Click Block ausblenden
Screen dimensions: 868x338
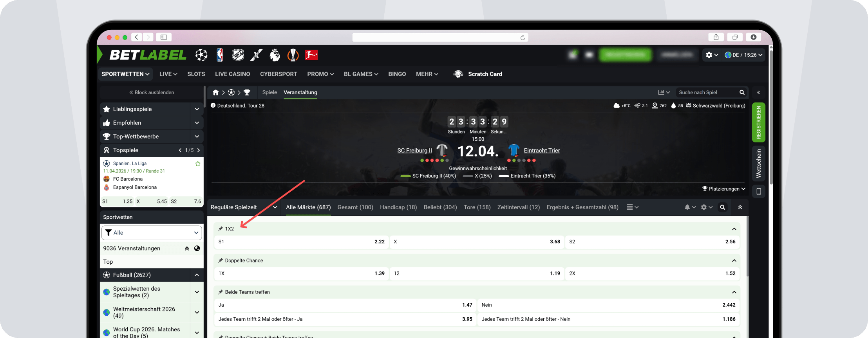pyautogui.click(x=152, y=92)
